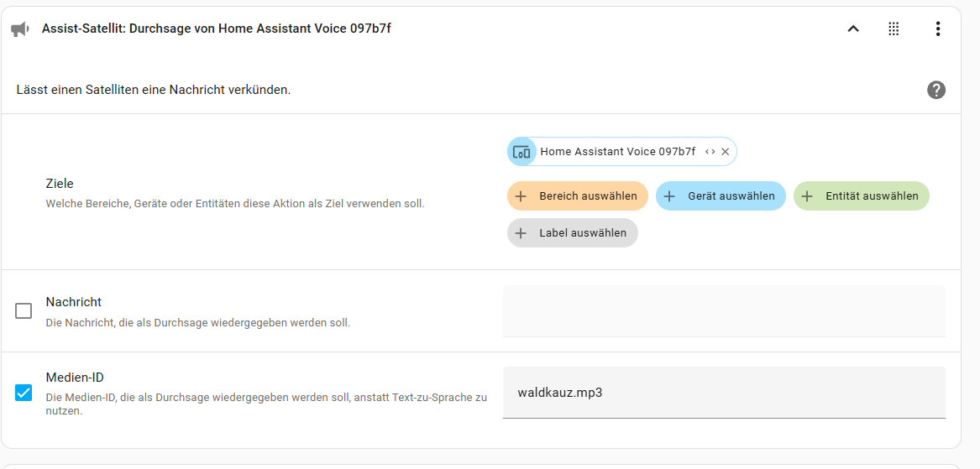Click Bereich auswählen to add an area
Screen dimensions: 980x469
[578, 196]
